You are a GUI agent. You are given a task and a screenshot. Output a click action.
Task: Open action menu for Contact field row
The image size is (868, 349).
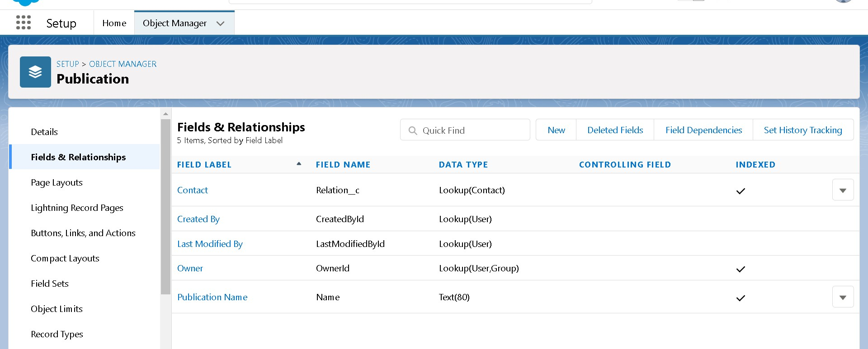tap(843, 190)
